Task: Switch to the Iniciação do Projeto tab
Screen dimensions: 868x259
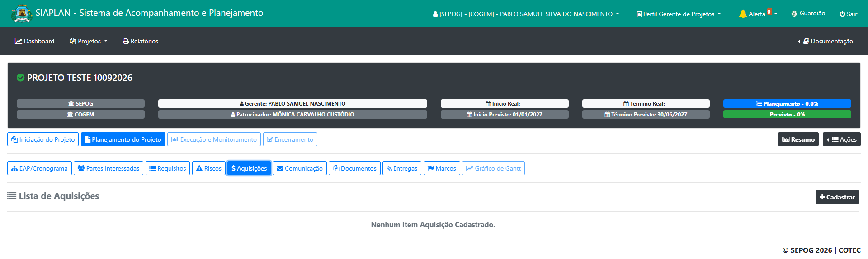Action: point(43,139)
